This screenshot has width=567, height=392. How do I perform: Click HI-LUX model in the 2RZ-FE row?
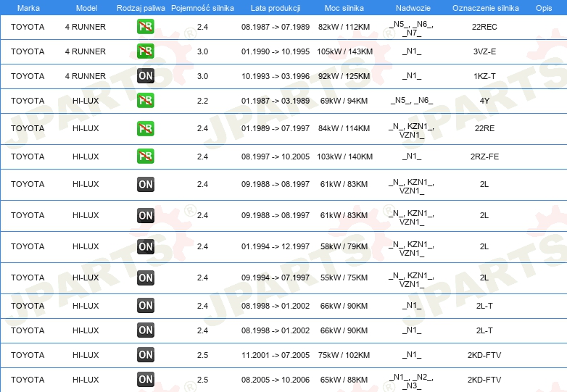coord(86,157)
